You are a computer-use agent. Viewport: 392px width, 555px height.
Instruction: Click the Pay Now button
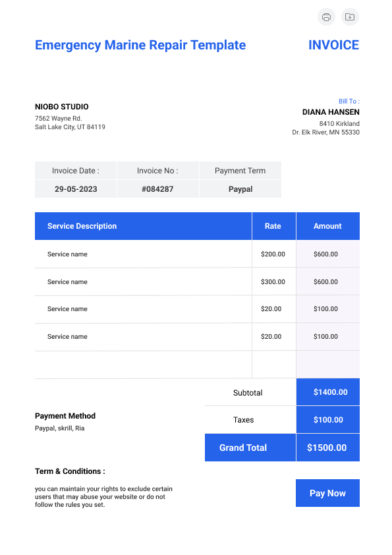pos(327,493)
